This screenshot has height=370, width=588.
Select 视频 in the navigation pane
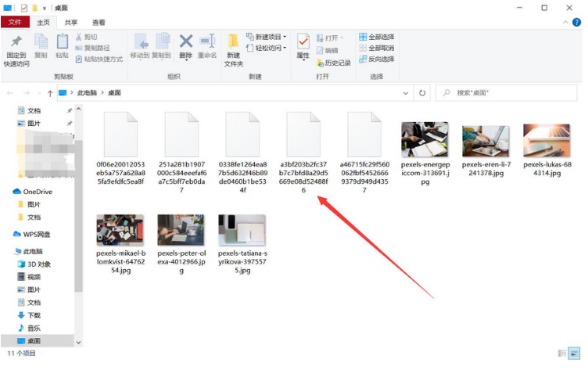tap(29, 277)
